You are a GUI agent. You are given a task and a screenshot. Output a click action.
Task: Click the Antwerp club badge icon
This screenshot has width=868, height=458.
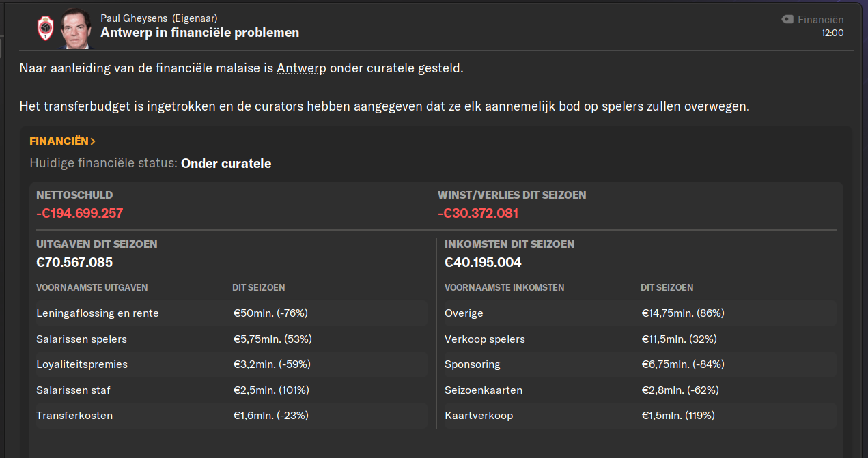point(45,28)
